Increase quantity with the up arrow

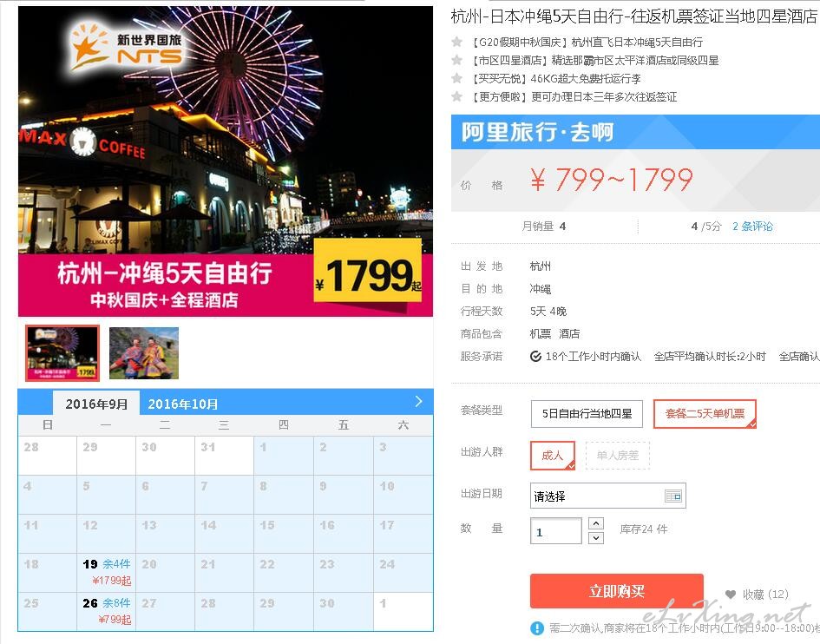coord(596,523)
